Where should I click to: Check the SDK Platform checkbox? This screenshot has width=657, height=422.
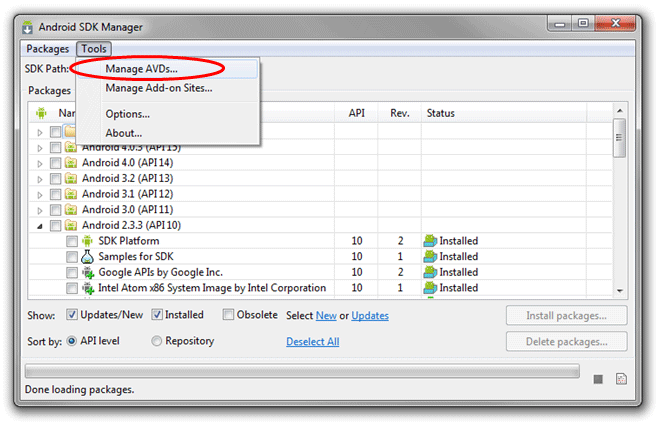(72, 241)
